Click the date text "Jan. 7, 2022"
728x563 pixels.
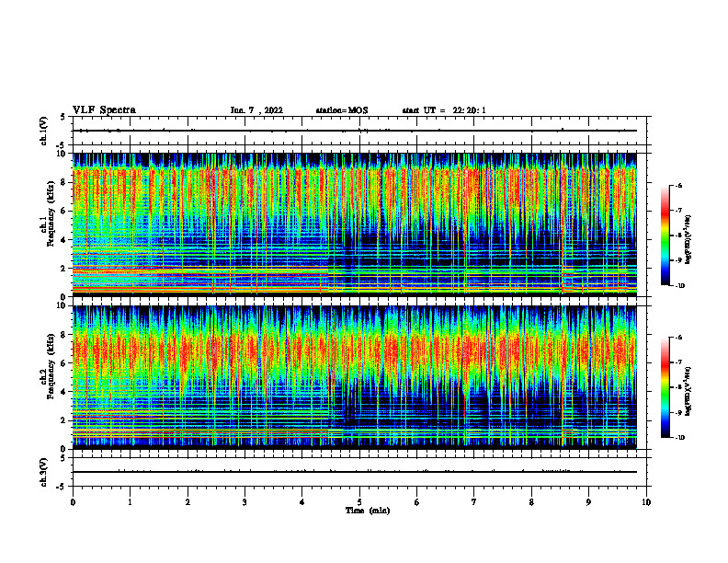[x=256, y=110]
